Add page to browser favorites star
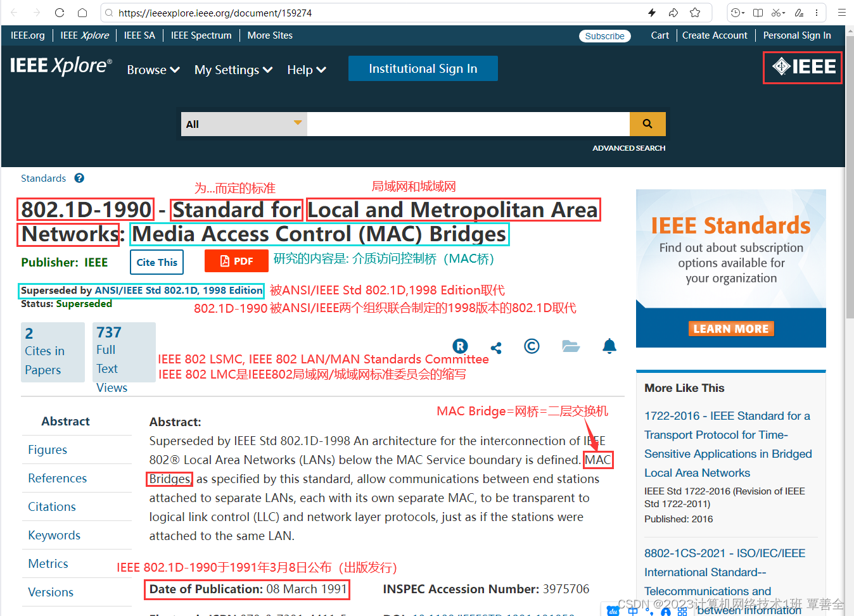The image size is (854, 616). 695,12
